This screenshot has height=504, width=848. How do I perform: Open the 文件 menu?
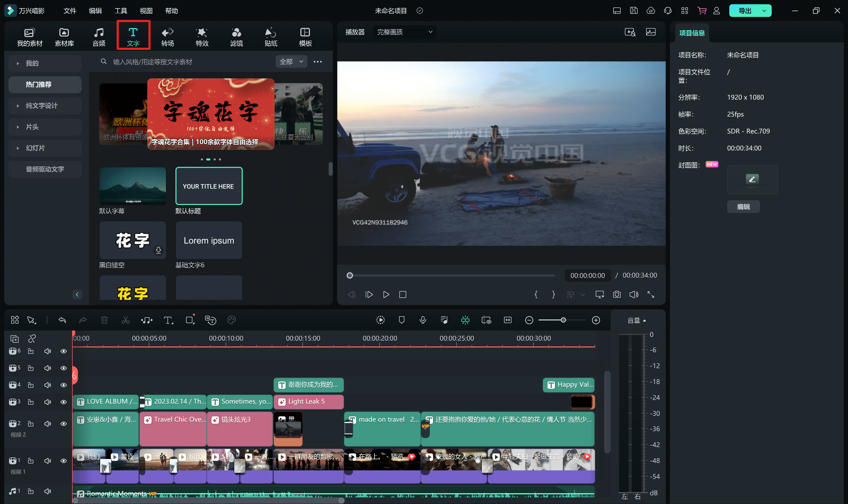[x=70, y=11]
